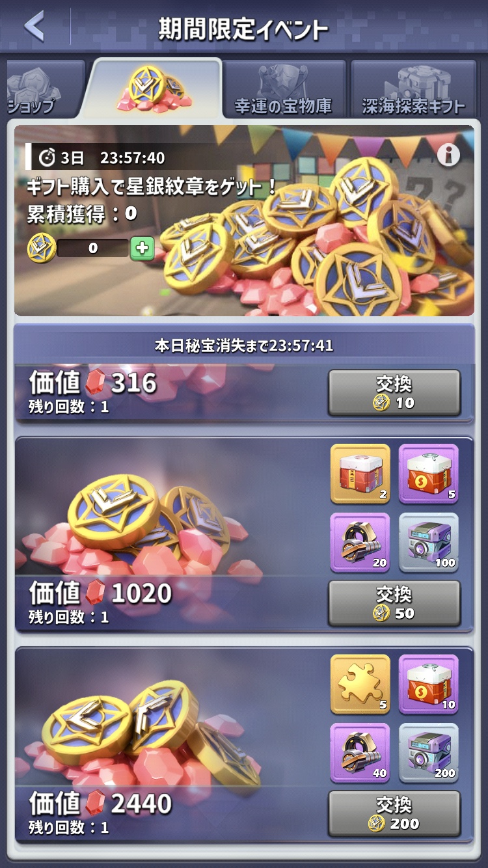Exchange for 10 emblems bundle
This screenshot has width=488, height=868.
[x=394, y=393]
